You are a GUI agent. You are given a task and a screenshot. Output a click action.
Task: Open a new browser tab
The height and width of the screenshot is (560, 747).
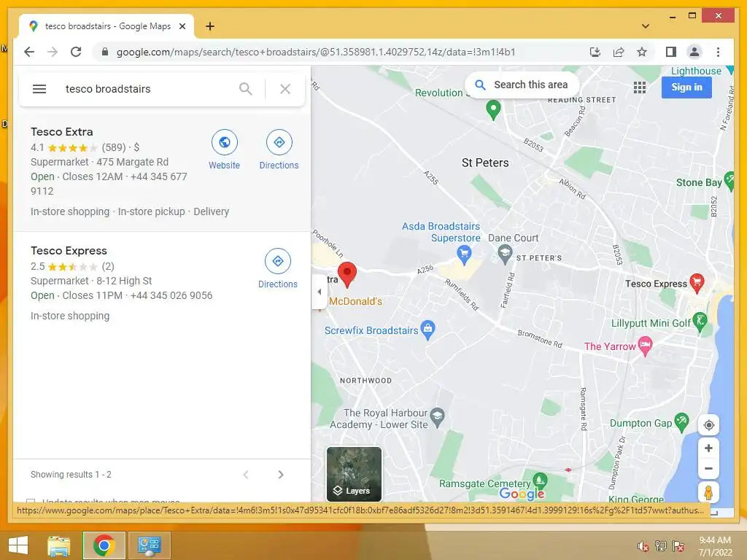[x=209, y=26]
